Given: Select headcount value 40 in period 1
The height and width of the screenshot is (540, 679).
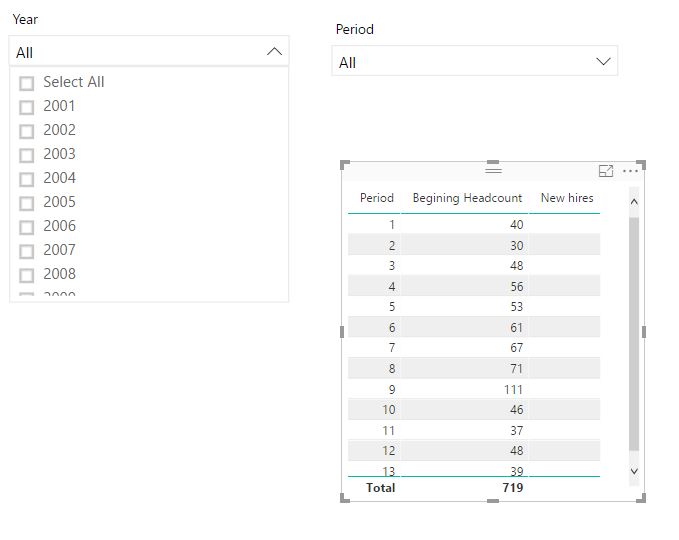Looking at the screenshot, I should click(x=516, y=224).
